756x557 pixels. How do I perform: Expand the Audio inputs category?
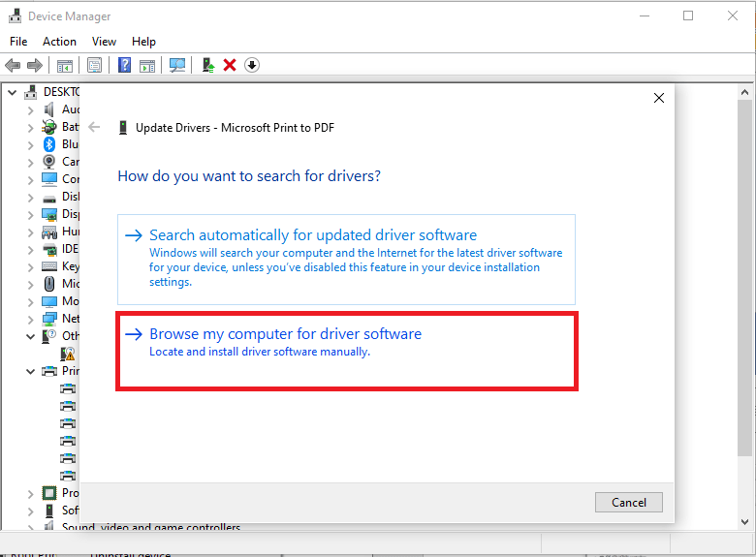31,110
